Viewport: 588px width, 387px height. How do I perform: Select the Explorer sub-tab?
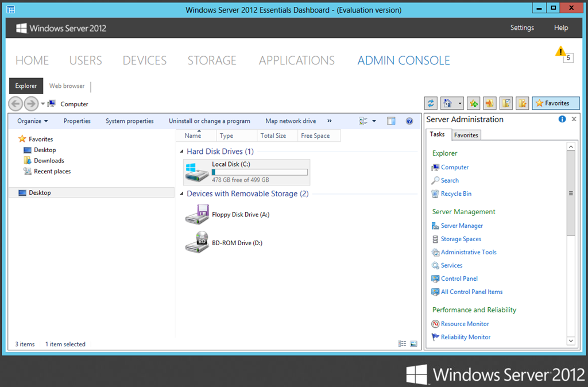(x=26, y=86)
